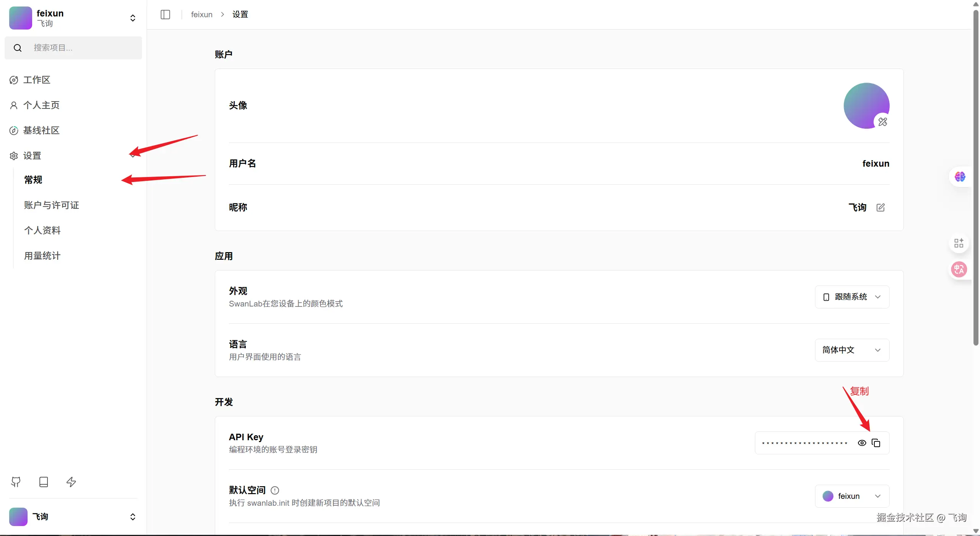Open the language 简体中文 dropdown
980x536 pixels.
(x=852, y=350)
